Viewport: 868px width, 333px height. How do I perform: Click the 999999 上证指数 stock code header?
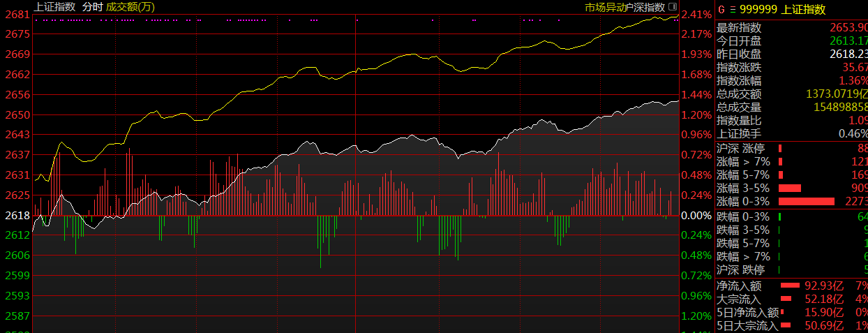coord(783,10)
